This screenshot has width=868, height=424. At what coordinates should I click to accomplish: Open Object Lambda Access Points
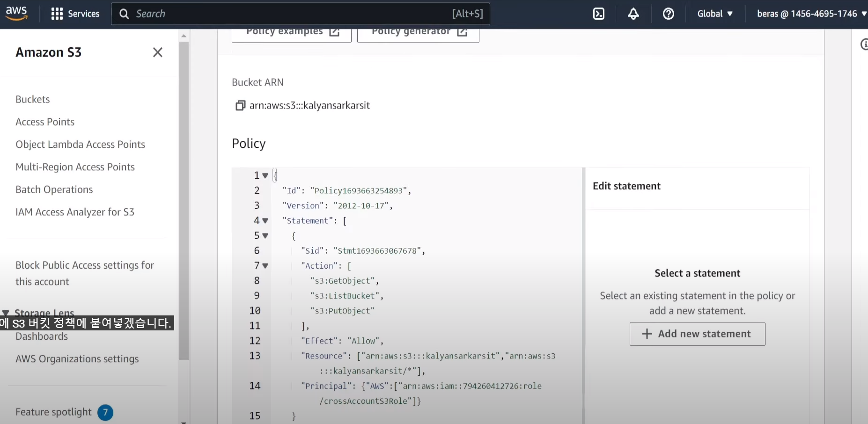tap(81, 144)
